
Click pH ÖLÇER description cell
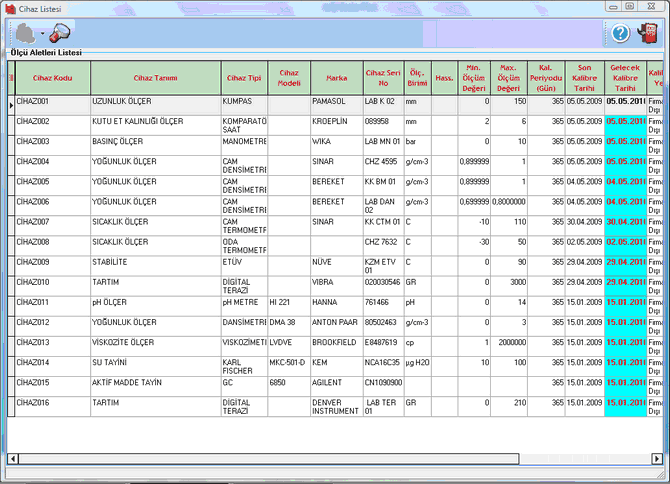pyautogui.click(x=156, y=306)
